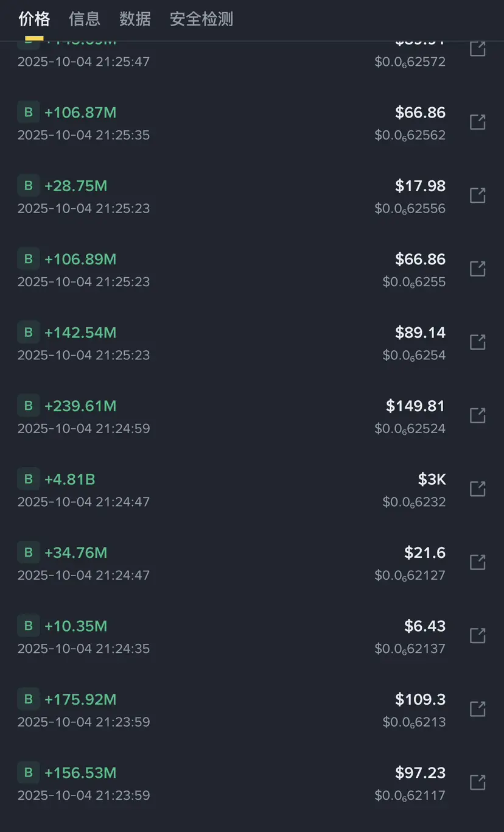504x832 pixels.
Task: Open external link for the $21.6 trade
Action: (x=478, y=562)
